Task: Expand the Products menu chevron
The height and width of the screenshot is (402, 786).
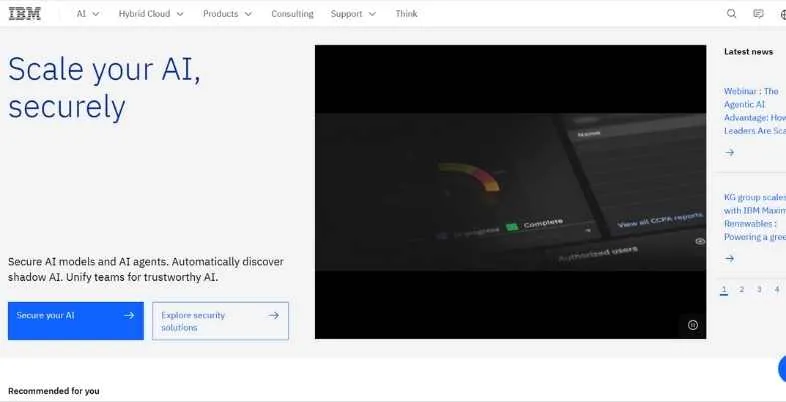Action: 248,14
